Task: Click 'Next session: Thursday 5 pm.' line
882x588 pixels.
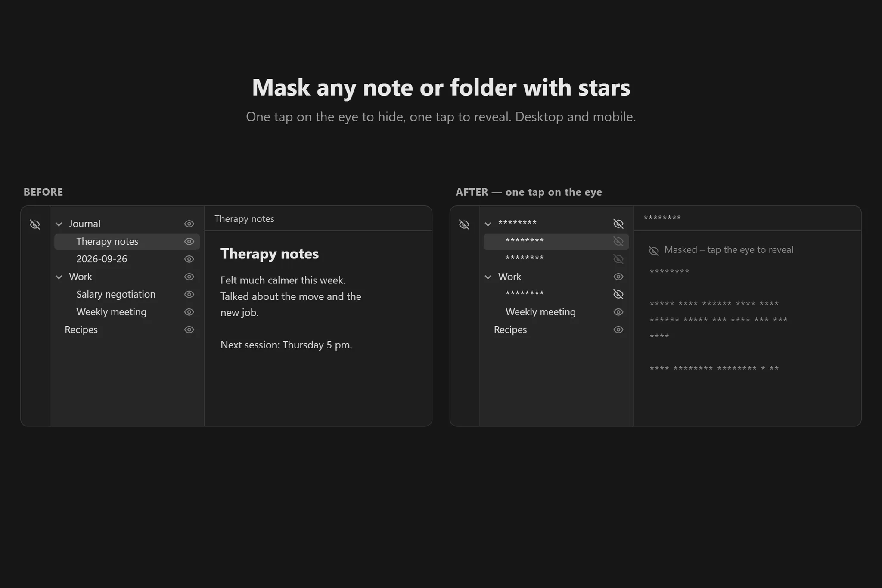Action: click(x=286, y=345)
